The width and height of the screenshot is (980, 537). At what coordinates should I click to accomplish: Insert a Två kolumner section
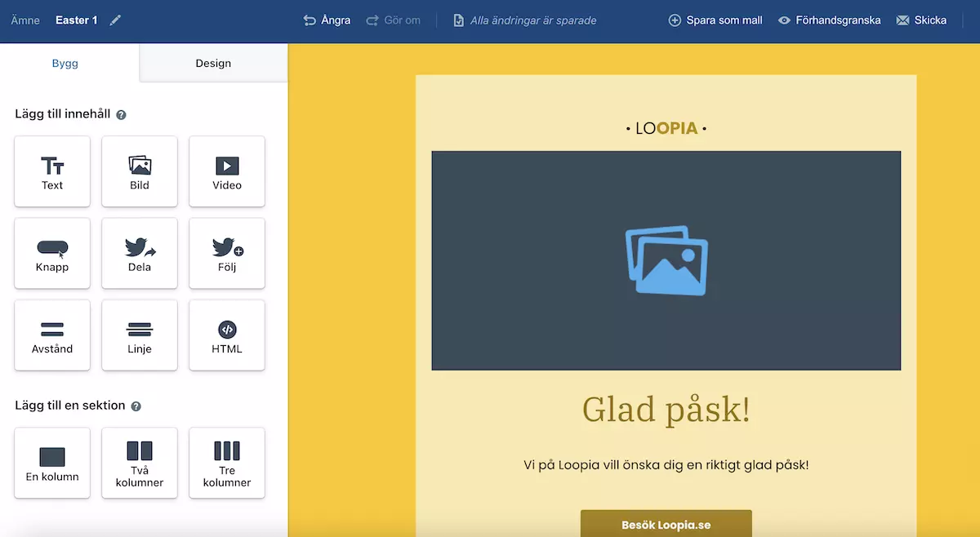point(140,463)
